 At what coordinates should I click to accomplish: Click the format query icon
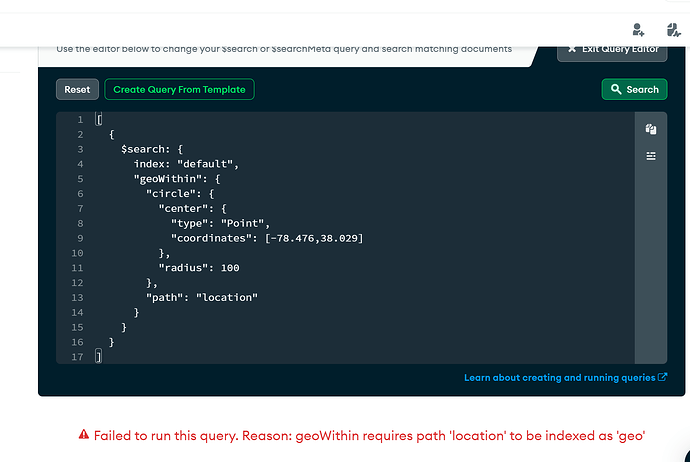tap(651, 156)
